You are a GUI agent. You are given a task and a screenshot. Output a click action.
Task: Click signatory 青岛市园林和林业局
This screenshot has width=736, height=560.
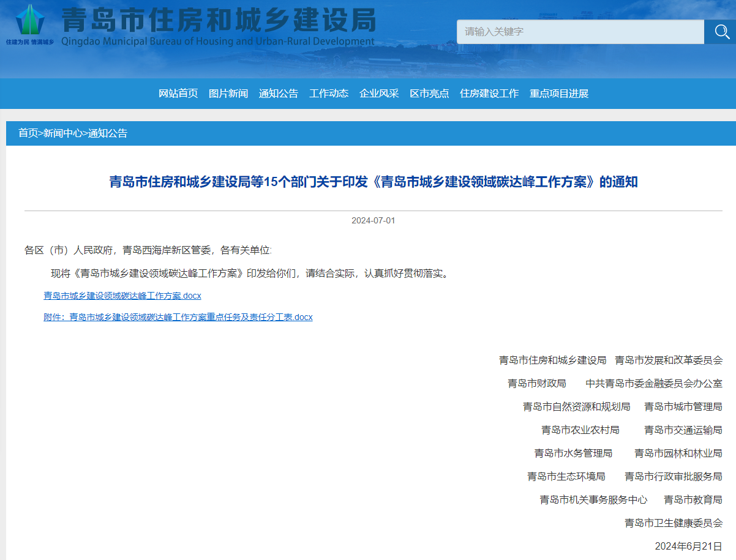[678, 453]
